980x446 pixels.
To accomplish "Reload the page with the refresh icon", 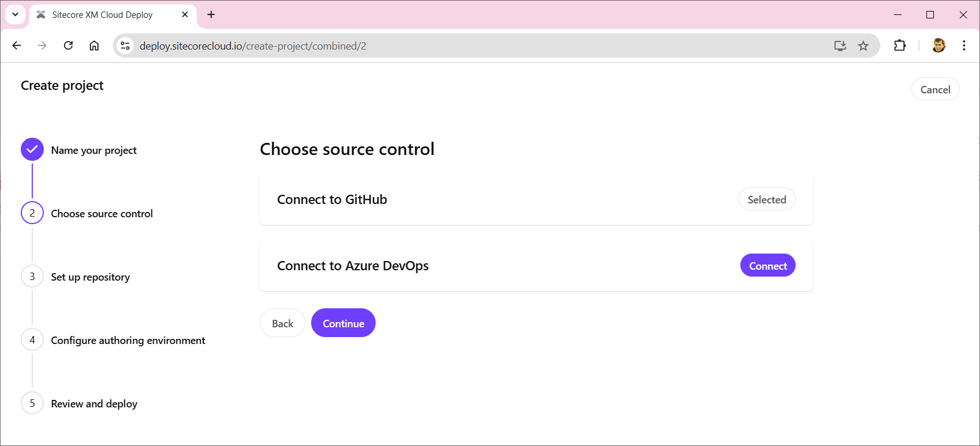I will [x=68, y=46].
